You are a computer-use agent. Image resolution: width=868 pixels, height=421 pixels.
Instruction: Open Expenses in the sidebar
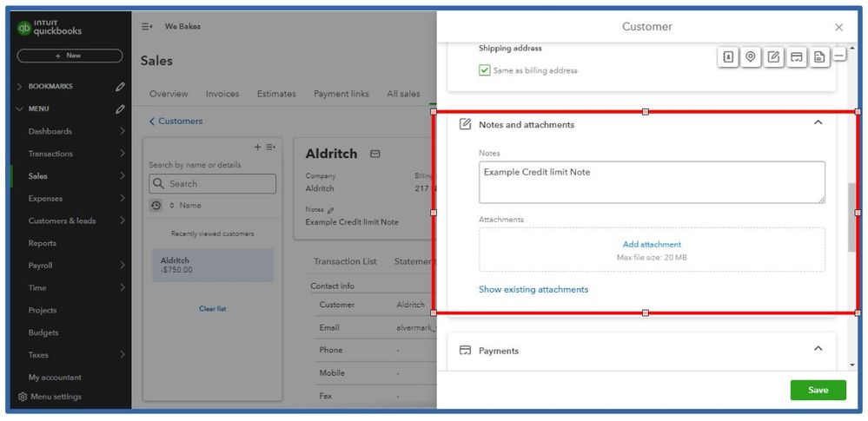coord(45,199)
